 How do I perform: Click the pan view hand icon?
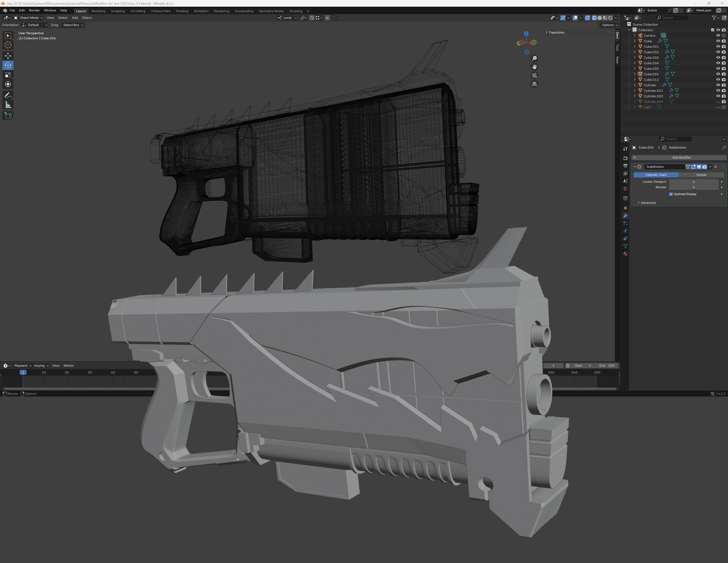click(x=534, y=67)
